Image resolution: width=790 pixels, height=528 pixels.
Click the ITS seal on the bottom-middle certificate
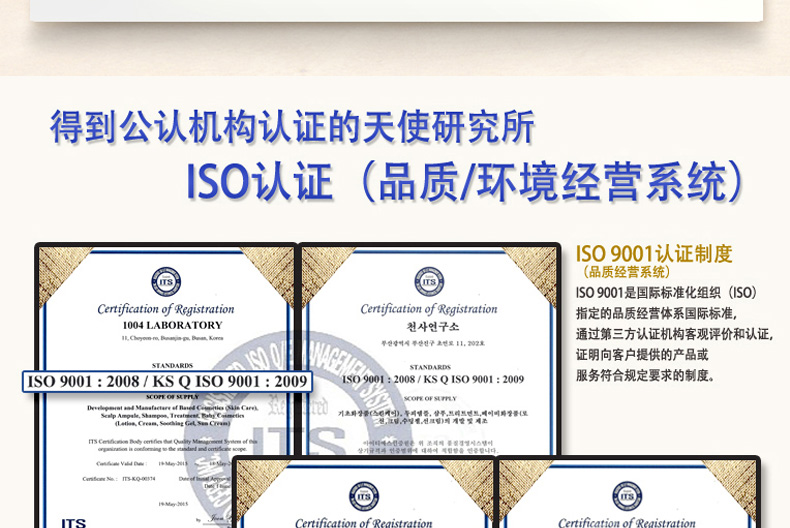(364, 496)
